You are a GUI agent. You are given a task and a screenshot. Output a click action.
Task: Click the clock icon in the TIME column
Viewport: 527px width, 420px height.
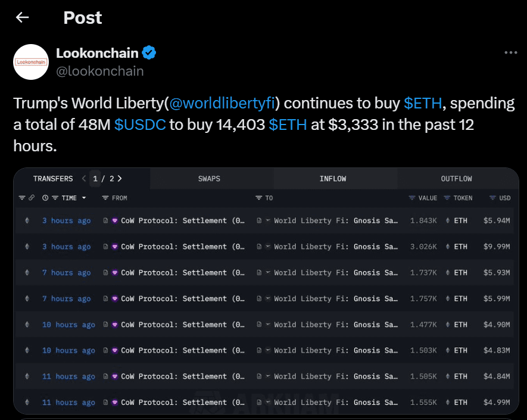45,198
